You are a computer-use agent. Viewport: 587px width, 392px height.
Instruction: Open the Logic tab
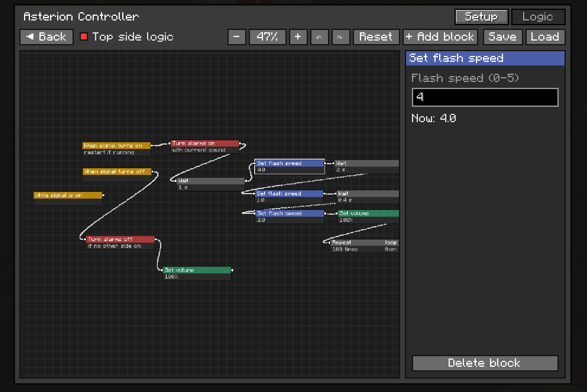[x=538, y=17]
